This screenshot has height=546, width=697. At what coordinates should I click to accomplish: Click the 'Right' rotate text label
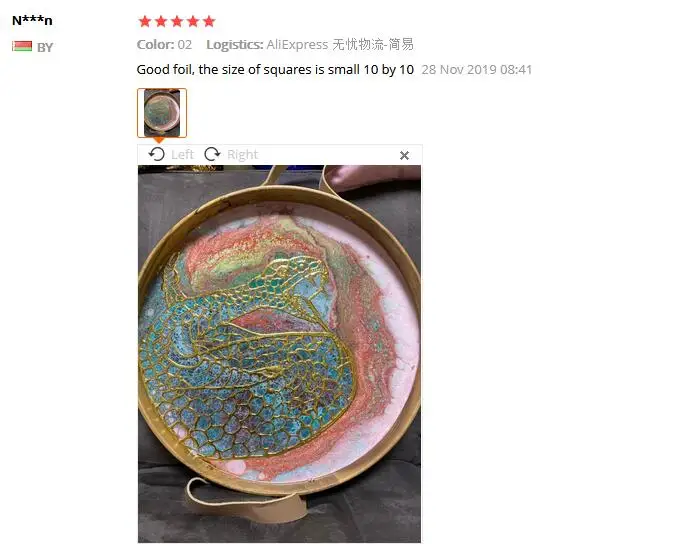tap(242, 154)
